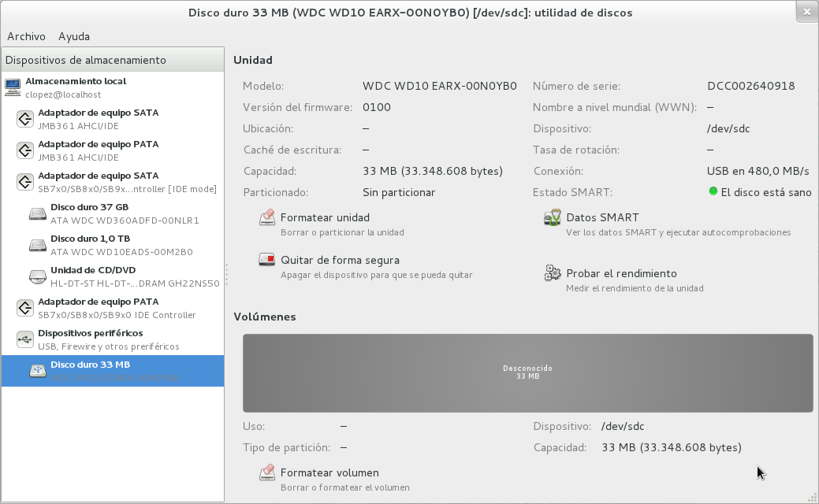Click the Disco duro 1,0 TB drive icon
Screen dimensions: 819x504
(38, 245)
